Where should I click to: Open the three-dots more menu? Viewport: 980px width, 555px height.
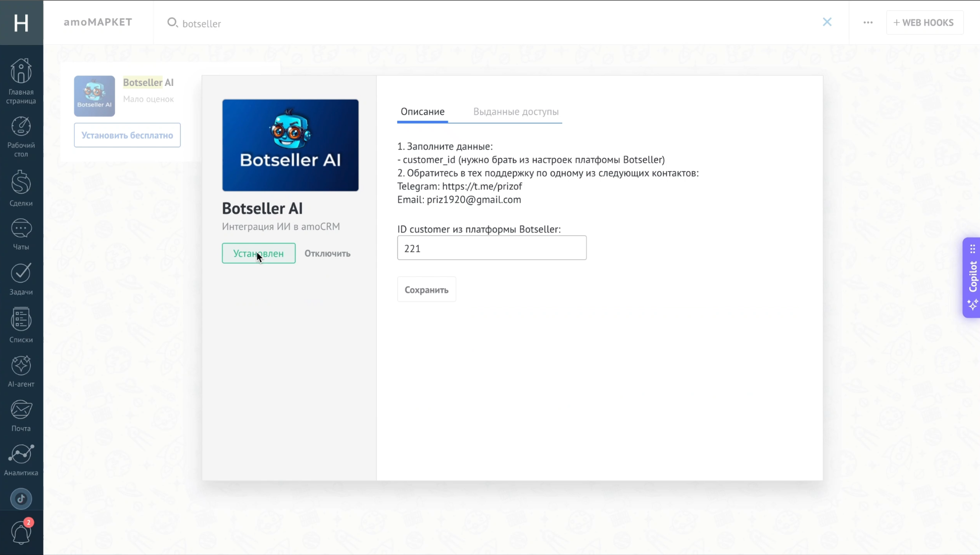(868, 23)
